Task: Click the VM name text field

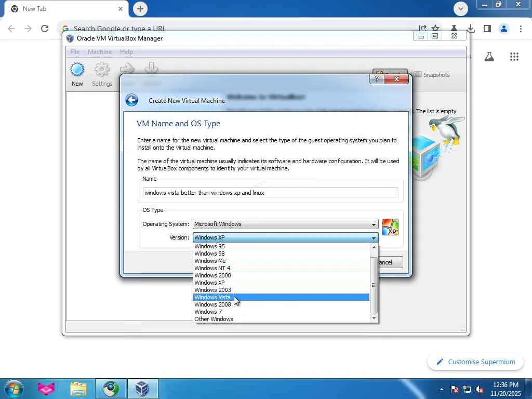Action: [270, 193]
